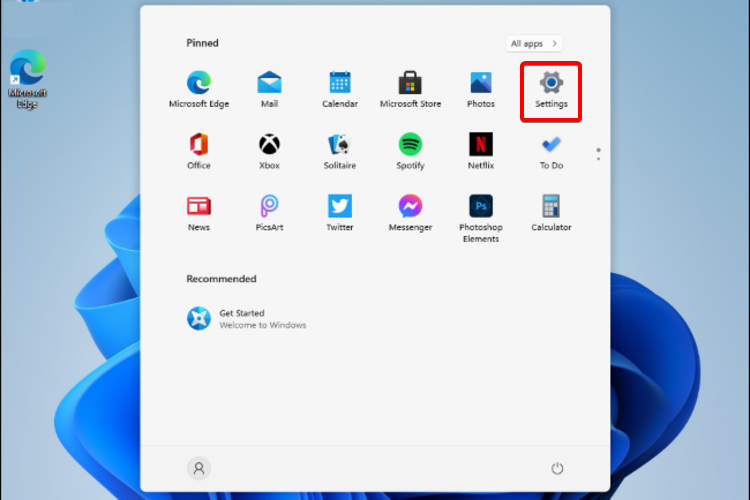
Task: Open the user account menu
Action: pos(199,468)
